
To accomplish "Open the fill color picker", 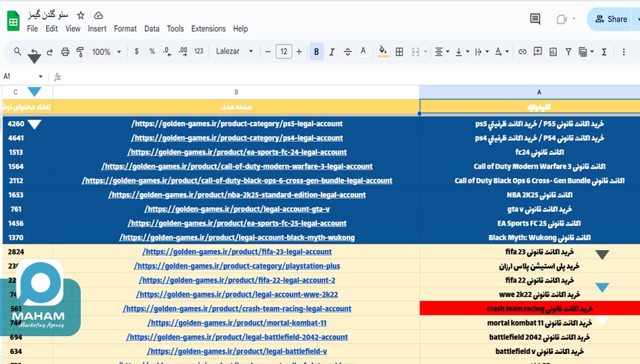I will (x=383, y=52).
